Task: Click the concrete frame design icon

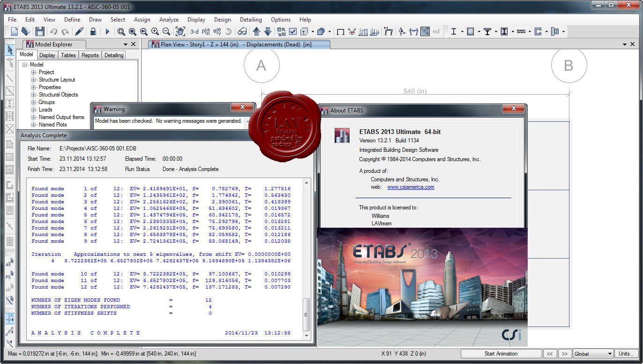Action: (x=471, y=31)
